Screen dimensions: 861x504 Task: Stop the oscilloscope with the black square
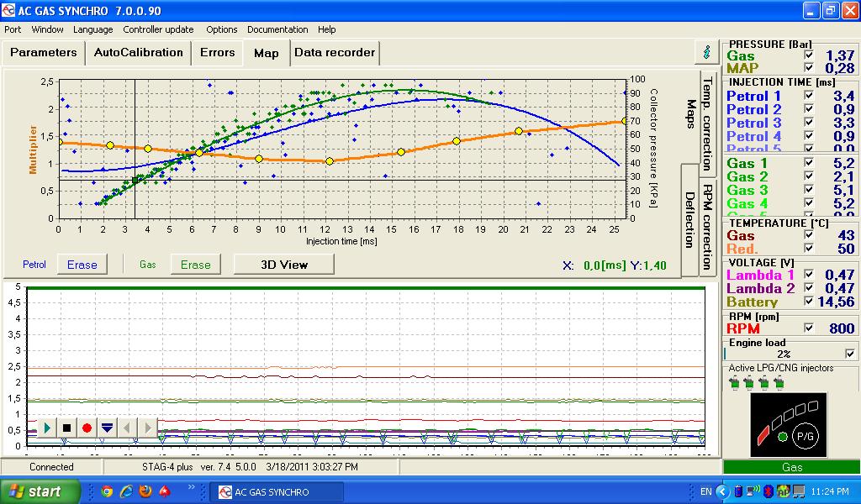click(66, 428)
